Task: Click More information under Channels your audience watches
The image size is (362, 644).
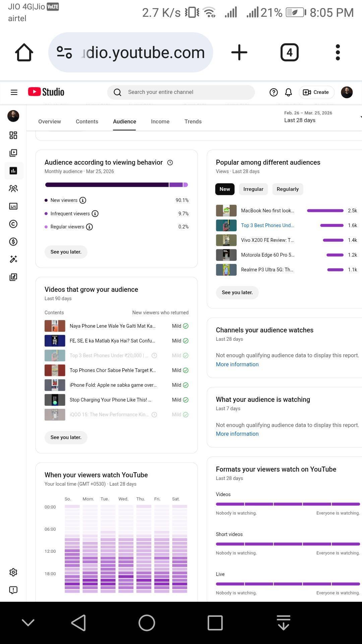Action: (x=237, y=364)
